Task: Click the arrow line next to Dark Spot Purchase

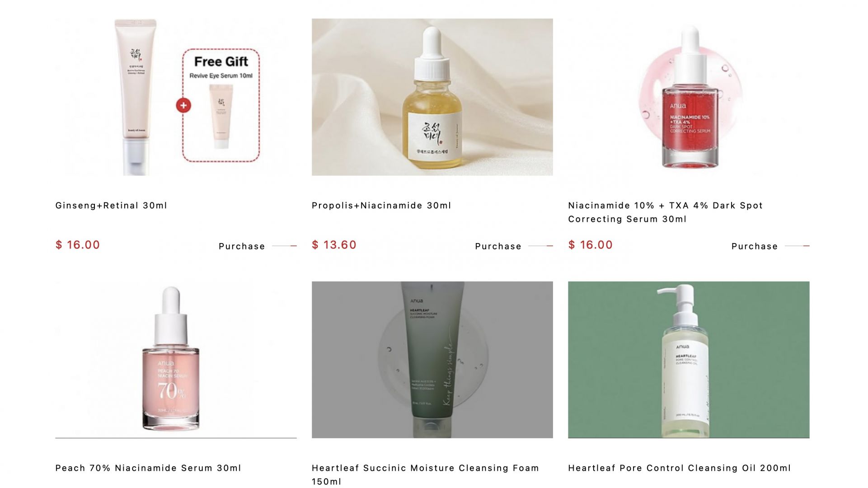Action: pos(797,246)
